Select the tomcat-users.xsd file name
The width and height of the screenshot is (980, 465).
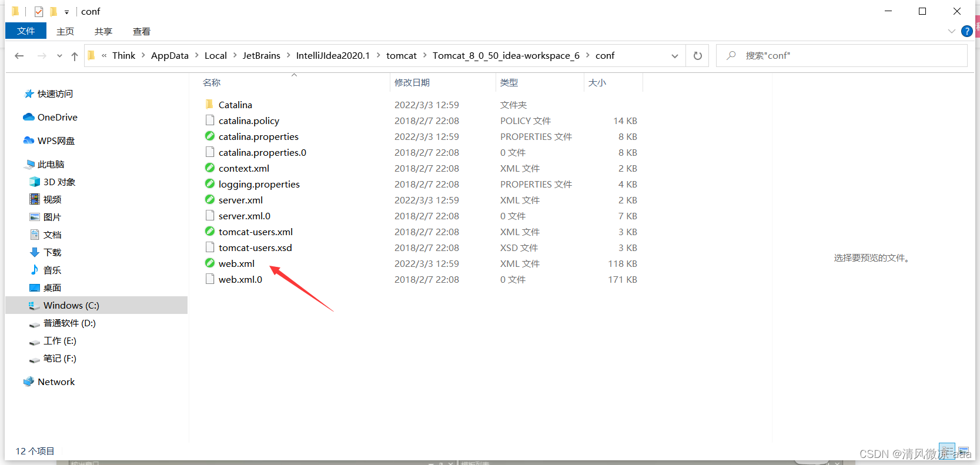point(255,248)
